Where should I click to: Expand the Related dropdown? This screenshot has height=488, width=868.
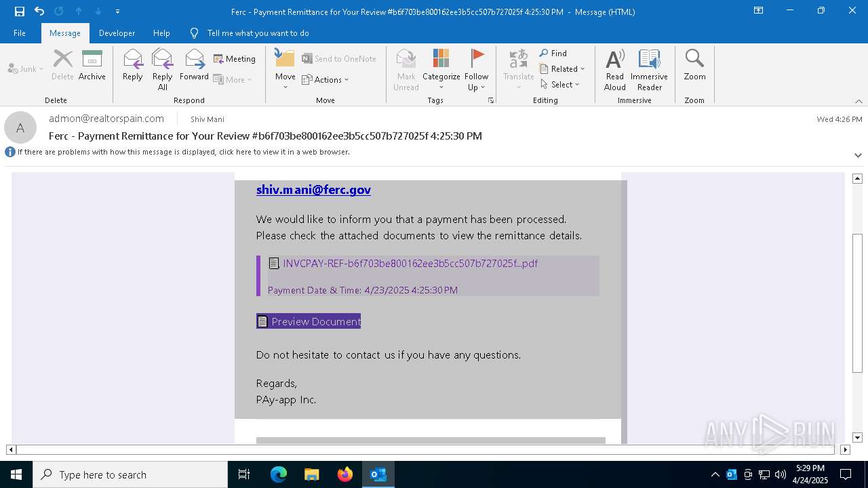click(x=562, y=68)
